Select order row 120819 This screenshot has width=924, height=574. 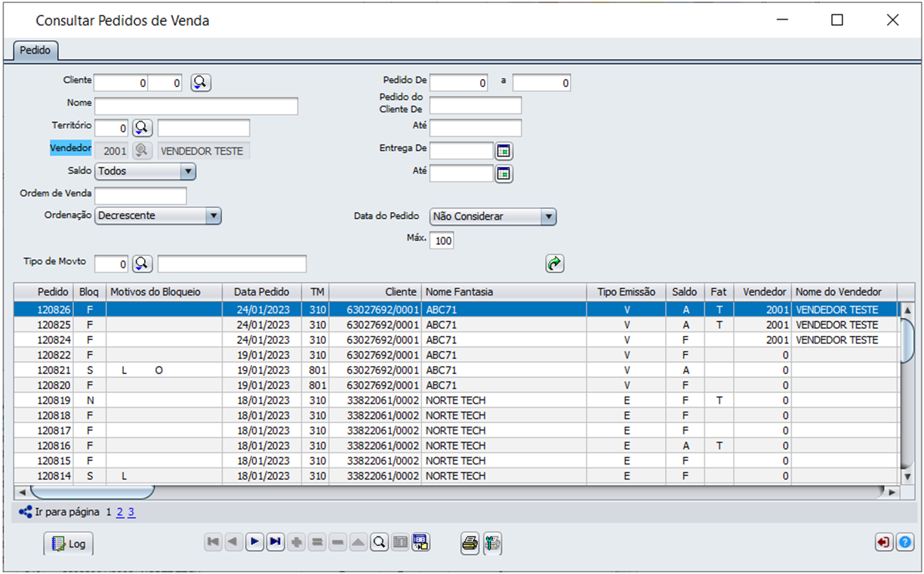pos(457,400)
